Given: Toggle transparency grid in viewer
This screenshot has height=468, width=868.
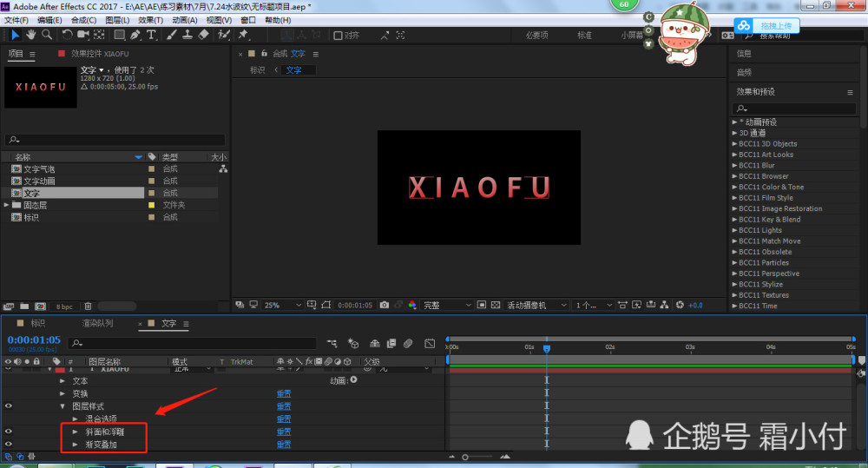Looking at the screenshot, I should point(496,305).
